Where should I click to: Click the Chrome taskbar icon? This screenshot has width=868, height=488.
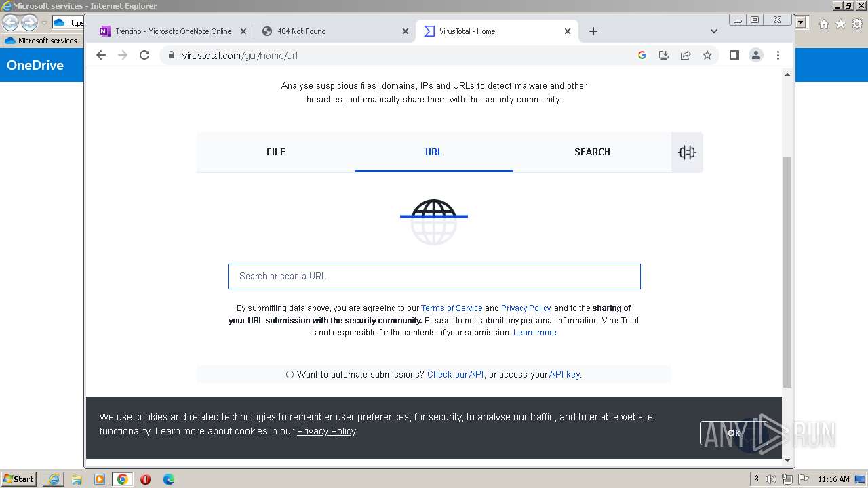[x=123, y=479]
